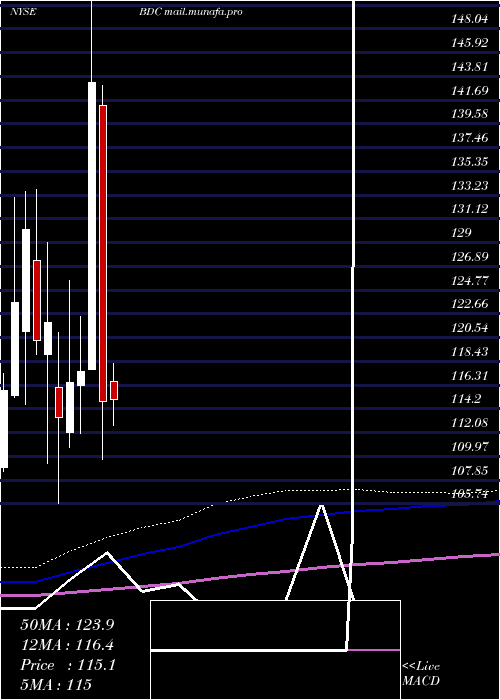Image resolution: width=500 pixels, height=700 pixels.
Task: Select the 139.58 price axis label
Action: (x=469, y=114)
